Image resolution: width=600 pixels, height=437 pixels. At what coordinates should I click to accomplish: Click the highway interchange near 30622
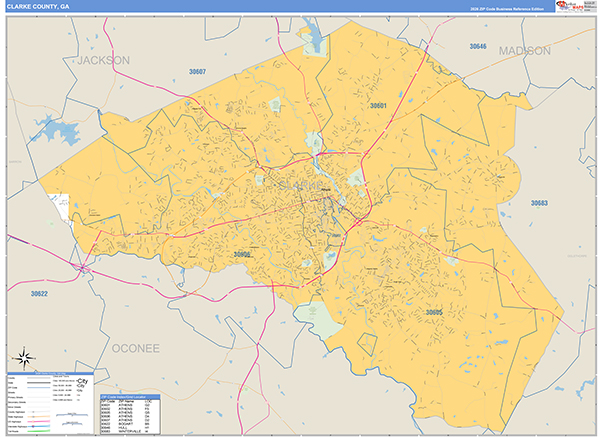click(83, 268)
